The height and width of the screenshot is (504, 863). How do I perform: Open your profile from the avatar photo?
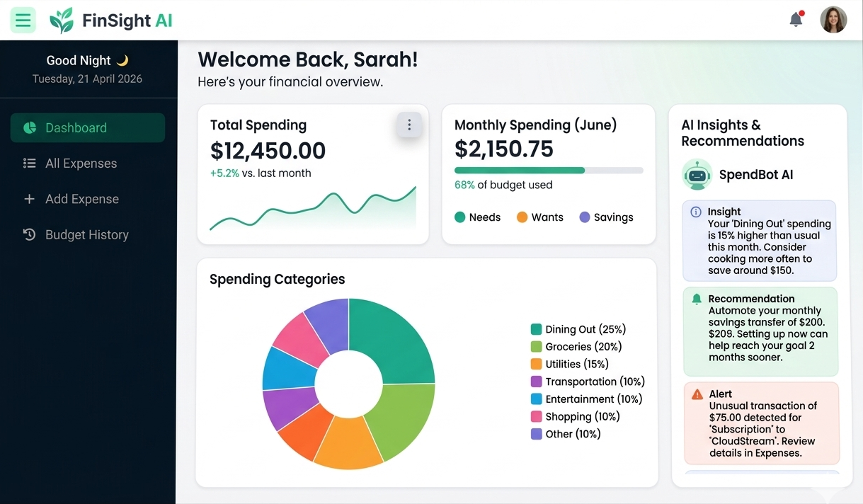pyautogui.click(x=833, y=20)
